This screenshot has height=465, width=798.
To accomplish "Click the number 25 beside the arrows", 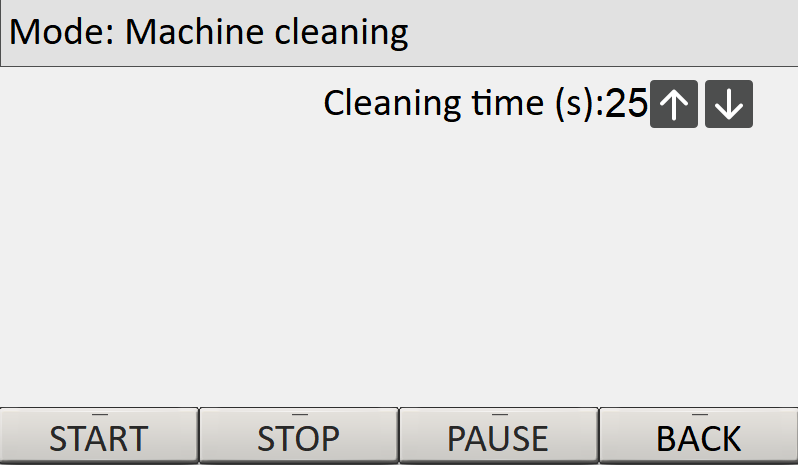I will click(x=627, y=104).
